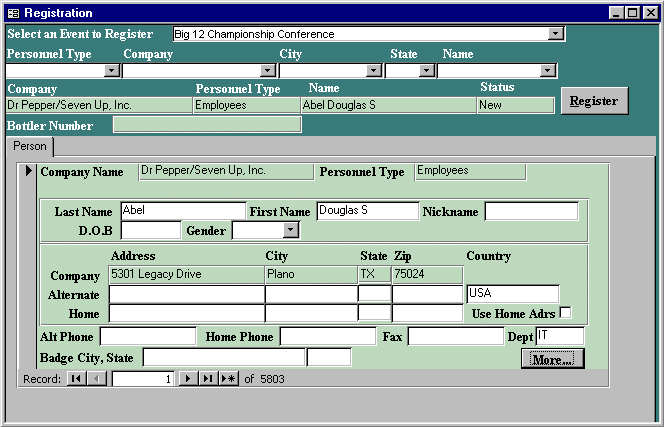Click header Name field Abel Douglas S
Screen dimensions: 664x427
point(388,105)
